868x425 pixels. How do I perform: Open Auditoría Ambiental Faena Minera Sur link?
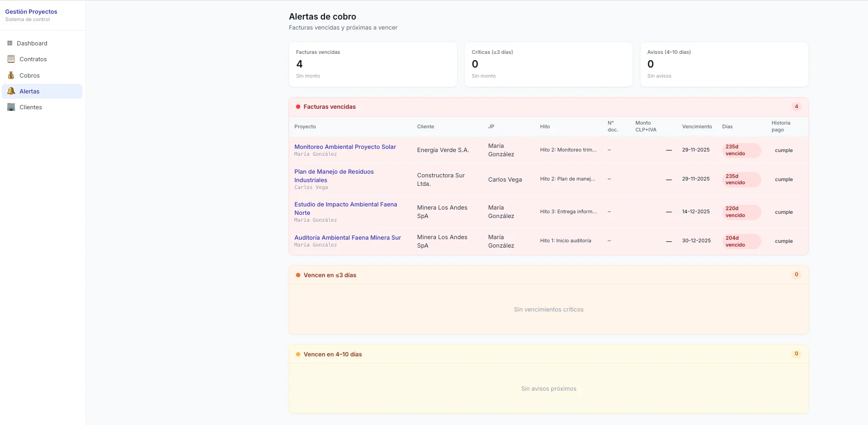348,238
